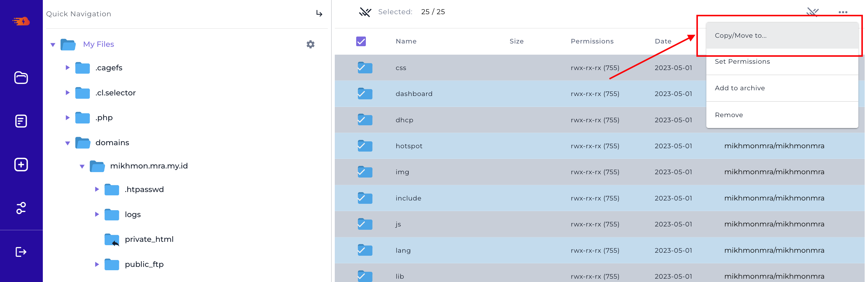Uncheck the include folder row
Viewport: 868px width, 282px height.
click(365, 198)
